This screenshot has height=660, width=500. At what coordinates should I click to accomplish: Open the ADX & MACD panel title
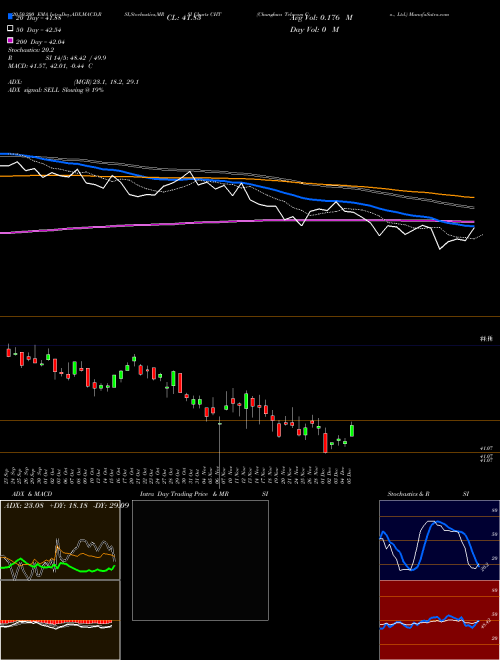pyautogui.click(x=32, y=494)
